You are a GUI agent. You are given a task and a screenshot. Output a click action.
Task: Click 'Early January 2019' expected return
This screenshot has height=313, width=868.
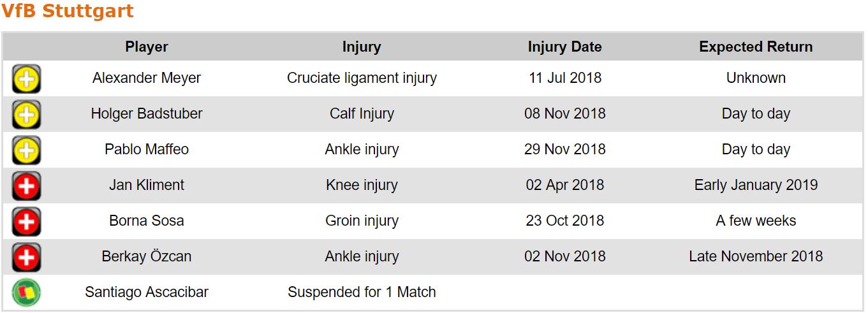[756, 185]
